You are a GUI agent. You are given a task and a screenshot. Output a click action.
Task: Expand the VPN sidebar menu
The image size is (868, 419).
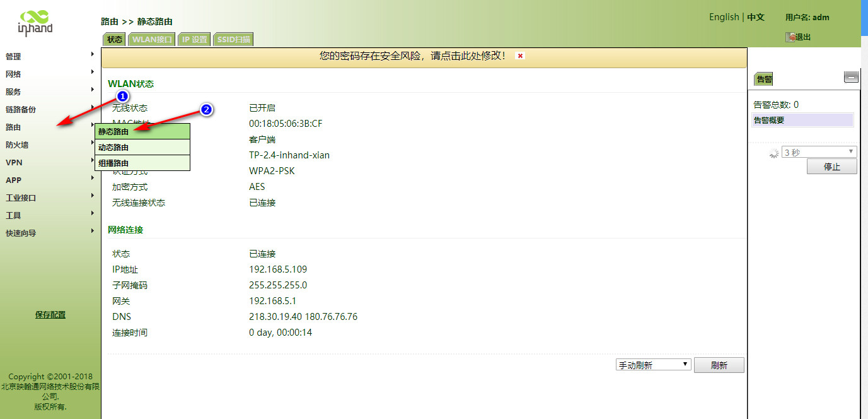[14, 162]
